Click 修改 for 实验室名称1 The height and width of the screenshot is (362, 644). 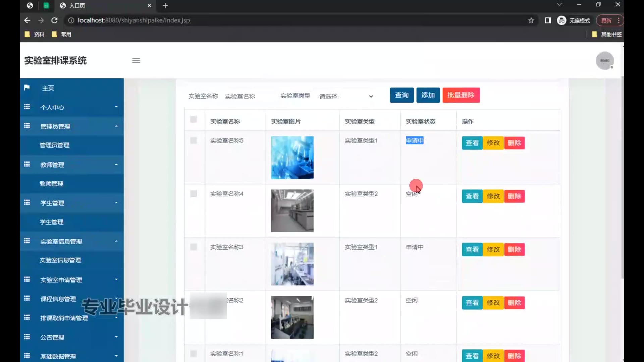[x=493, y=356]
